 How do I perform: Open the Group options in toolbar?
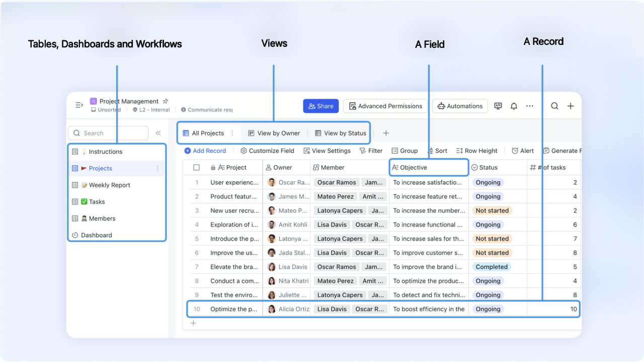coord(405,151)
